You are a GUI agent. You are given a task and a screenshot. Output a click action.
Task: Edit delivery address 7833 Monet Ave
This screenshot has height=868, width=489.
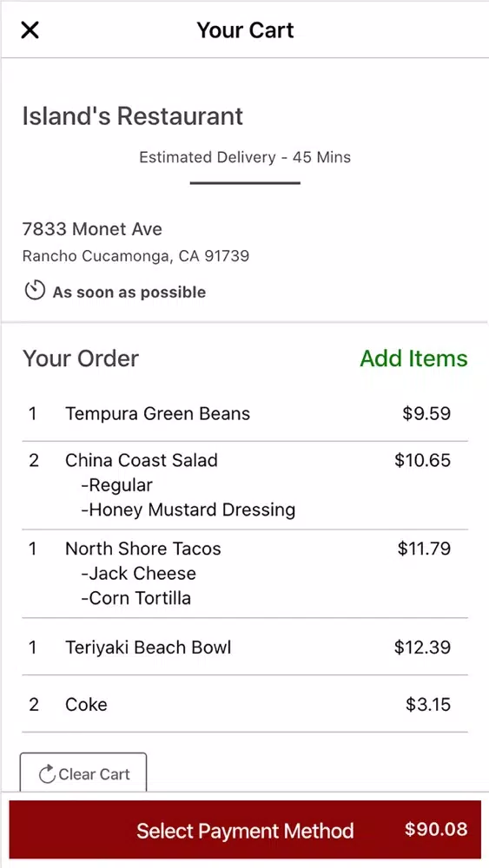pos(92,229)
